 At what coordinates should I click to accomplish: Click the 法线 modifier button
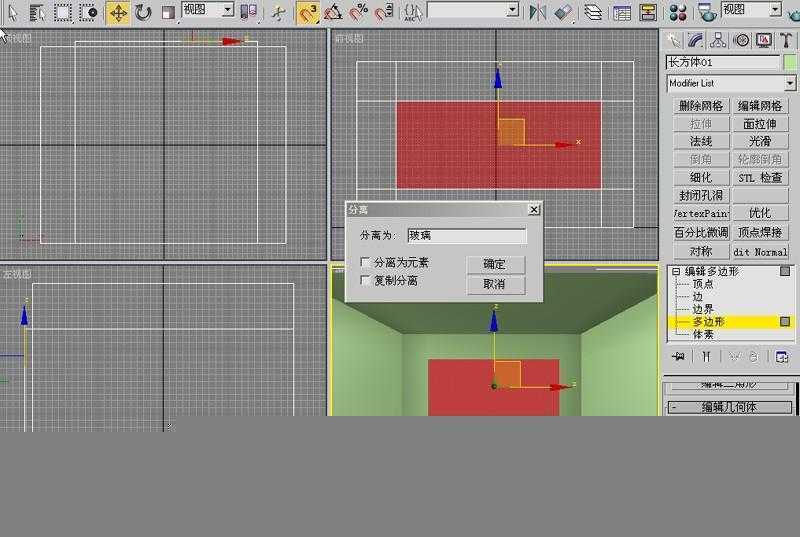click(701, 141)
